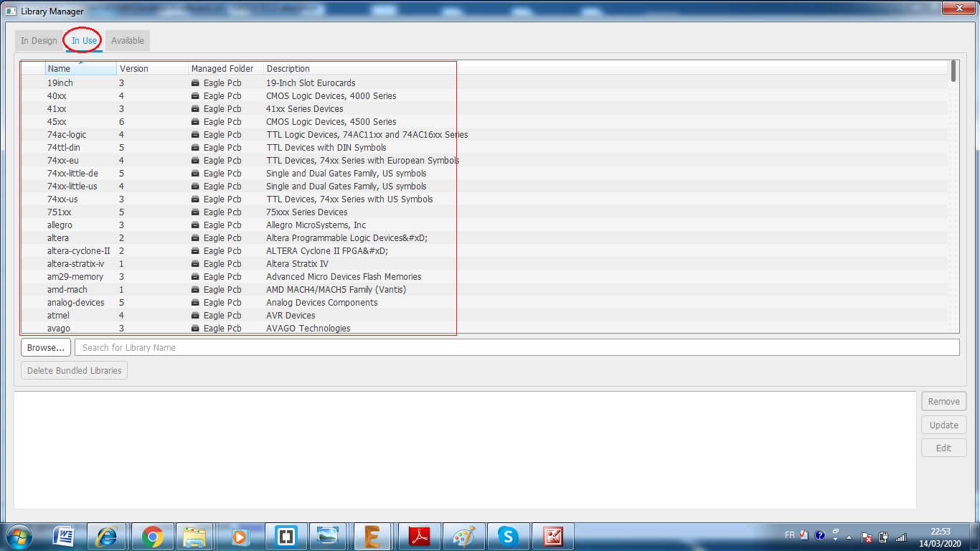
Task: Launch Internet Explorer from the taskbar
Action: point(106,537)
